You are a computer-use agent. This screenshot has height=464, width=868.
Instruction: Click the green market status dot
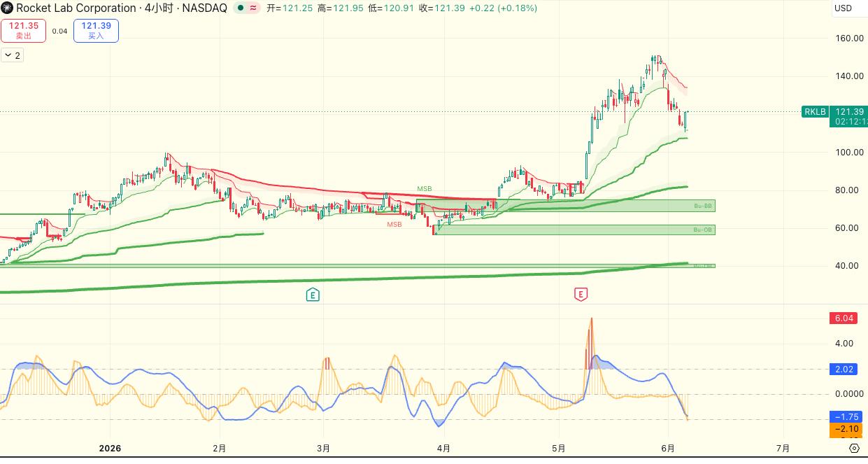[241, 8]
